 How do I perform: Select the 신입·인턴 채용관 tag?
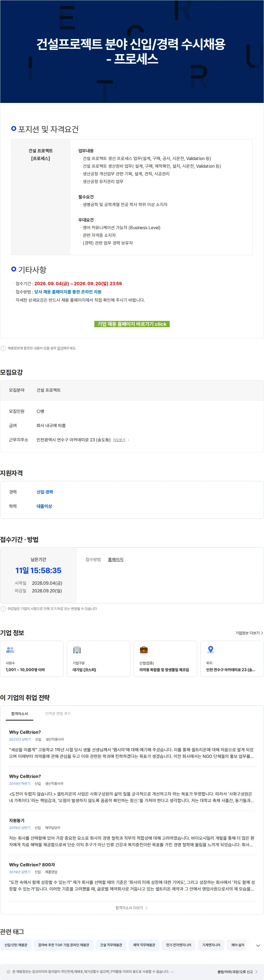16,945
